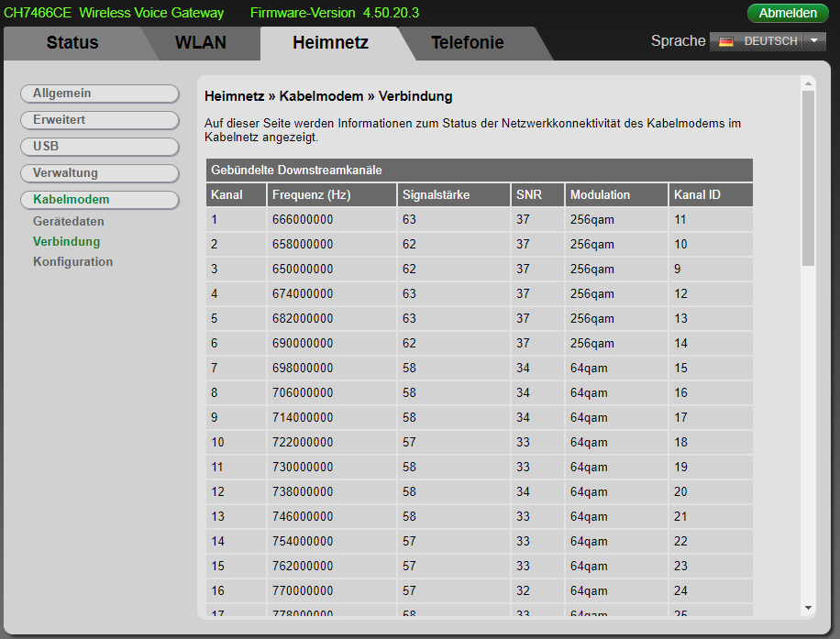Open the Konfiguration submenu link
This screenshot has height=639, width=840.
pyautogui.click(x=72, y=262)
